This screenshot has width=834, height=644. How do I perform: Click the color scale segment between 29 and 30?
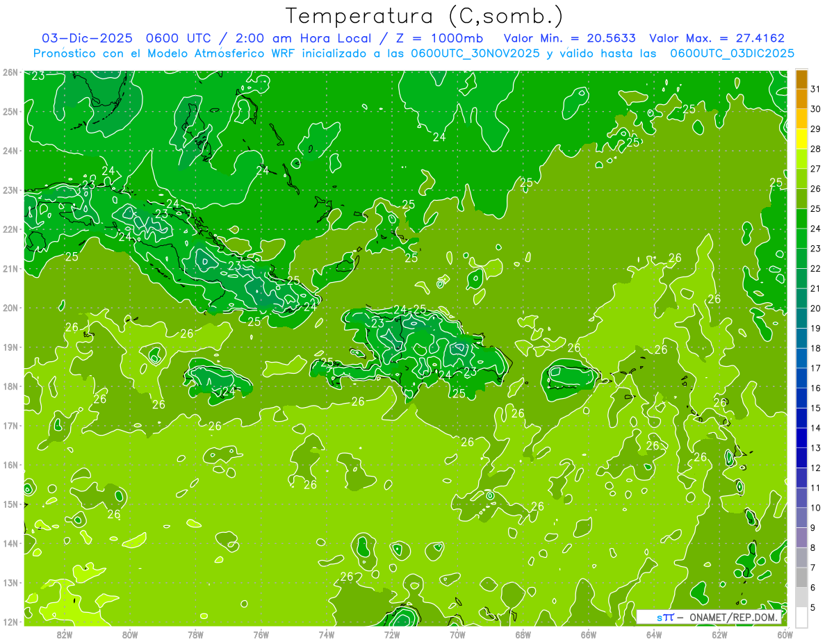[801, 118]
